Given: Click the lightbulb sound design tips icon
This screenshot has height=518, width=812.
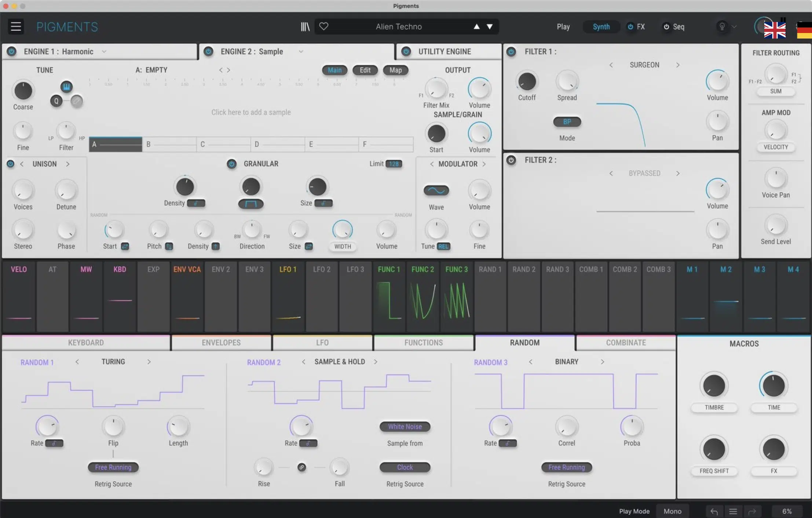Looking at the screenshot, I should tap(722, 26).
